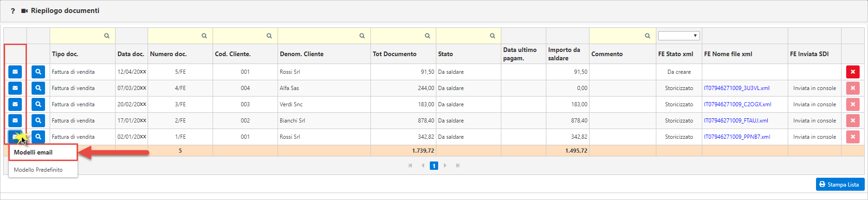Click Denom. Cliente search filter field
868x200 pixels.
[x=324, y=36]
